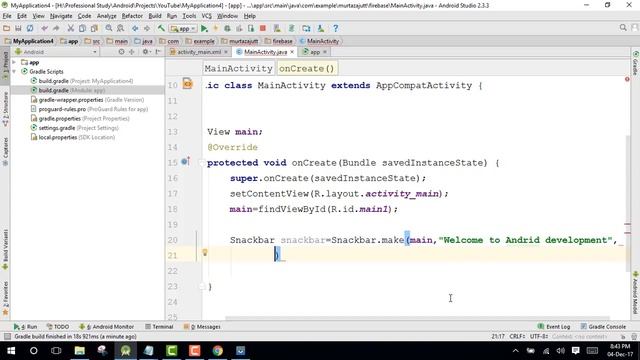Click the murtazajutt breadcrumb folder
This screenshot has height=360, width=640.
click(240, 41)
